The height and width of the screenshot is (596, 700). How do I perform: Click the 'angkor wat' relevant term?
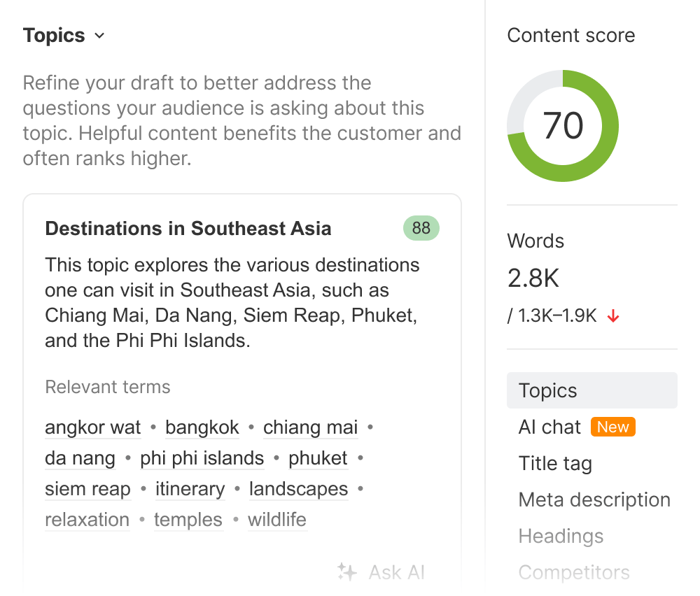coord(93,427)
